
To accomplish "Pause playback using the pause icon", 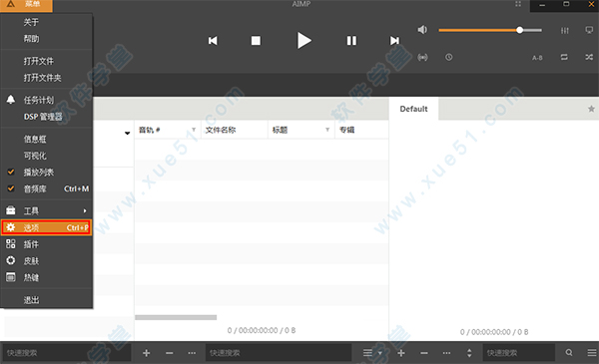I will click(x=351, y=41).
